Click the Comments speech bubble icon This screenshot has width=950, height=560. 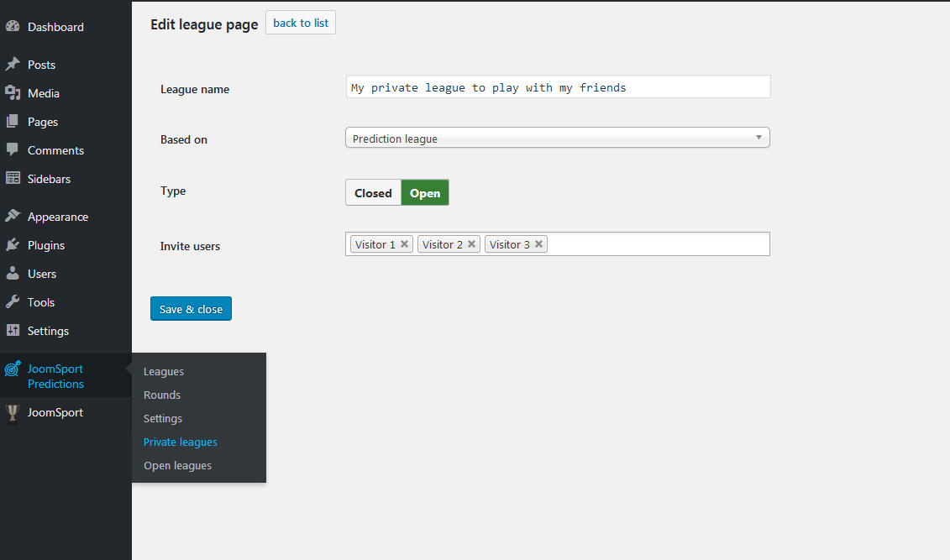(x=13, y=149)
